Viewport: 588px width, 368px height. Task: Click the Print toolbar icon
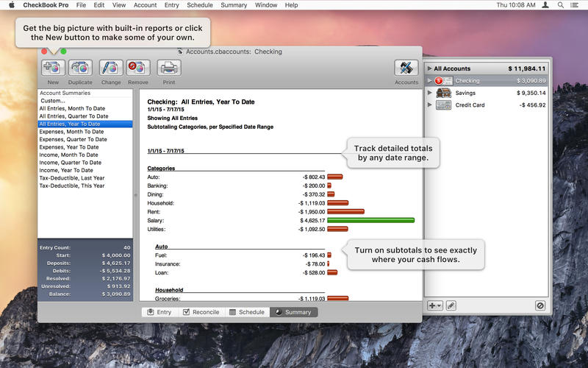pos(169,68)
